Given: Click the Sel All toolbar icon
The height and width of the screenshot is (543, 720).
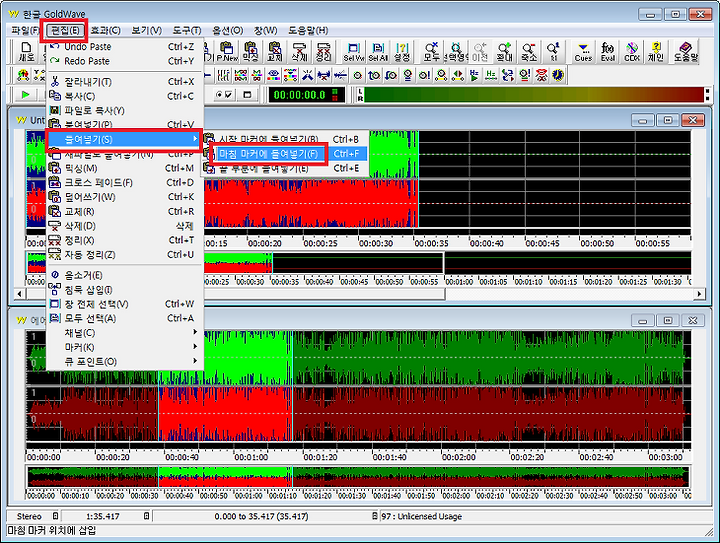Looking at the screenshot, I should click(x=378, y=51).
